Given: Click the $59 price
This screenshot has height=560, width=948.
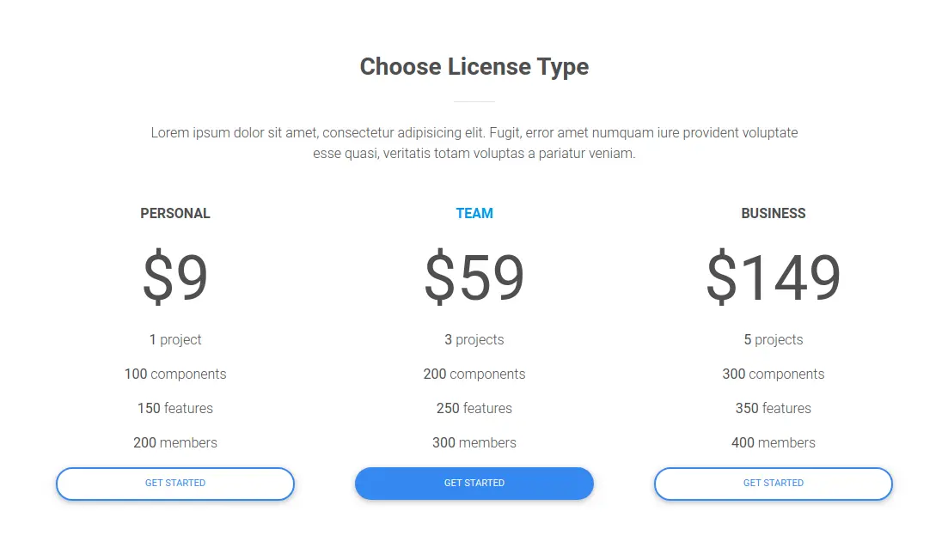Looking at the screenshot, I should pyautogui.click(x=474, y=277).
